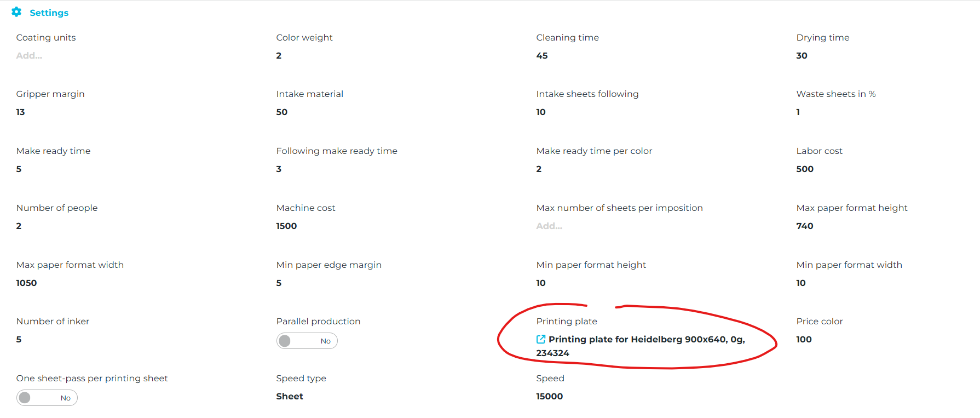The height and width of the screenshot is (418, 980).
Task: Edit the Gripper margin value 13
Action: (x=20, y=112)
